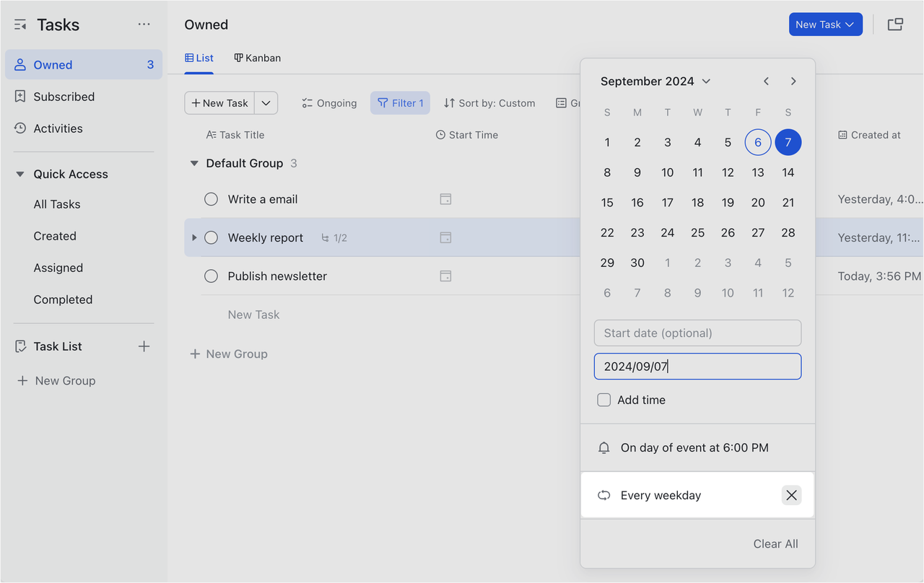
Task: Add a new Task List with plus icon
Action: click(x=144, y=346)
